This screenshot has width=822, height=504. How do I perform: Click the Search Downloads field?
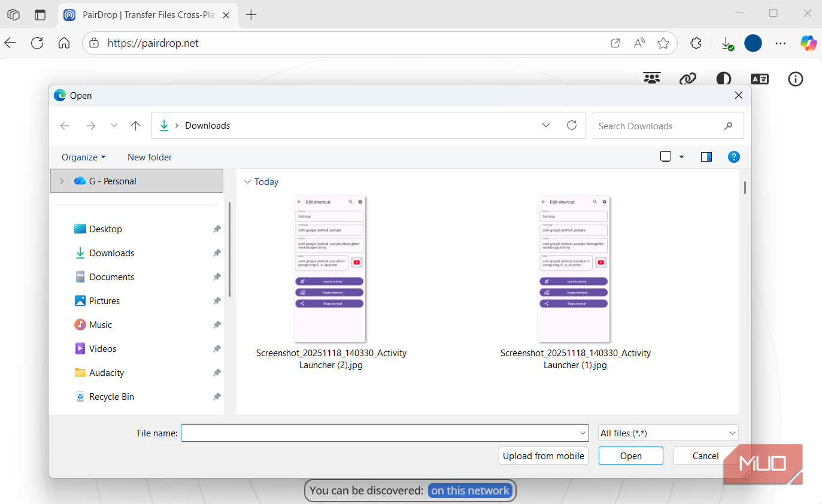point(668,126)
